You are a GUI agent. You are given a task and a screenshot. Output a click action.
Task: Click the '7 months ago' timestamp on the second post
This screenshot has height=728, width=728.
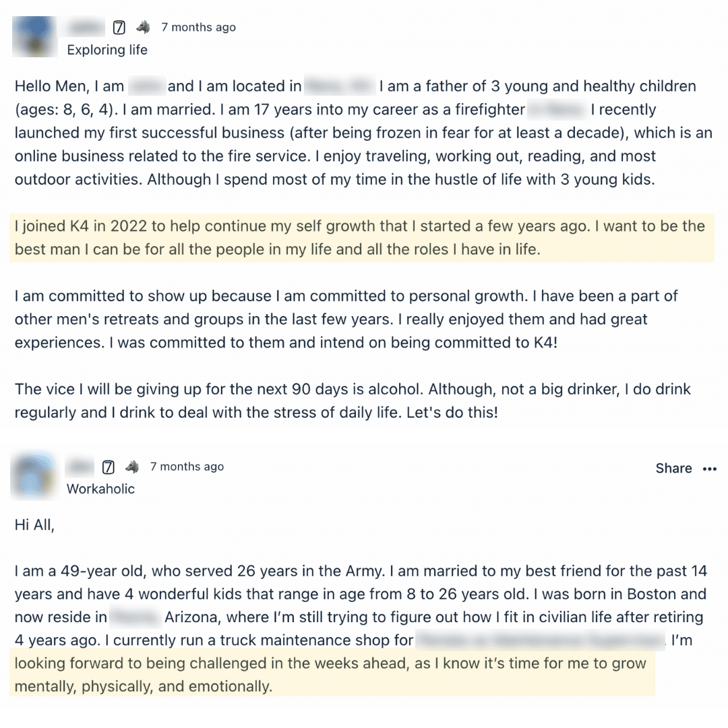[x=187, y=466]
